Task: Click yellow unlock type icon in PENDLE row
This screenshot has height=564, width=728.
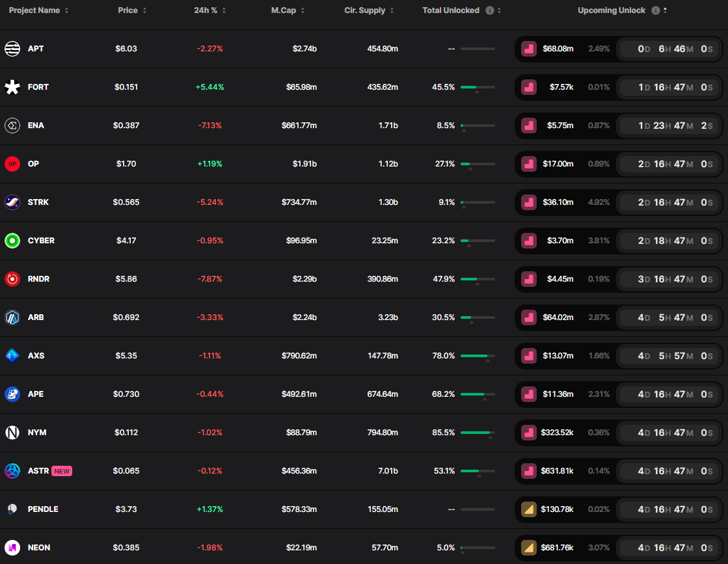Action: [x=529, y=509]
